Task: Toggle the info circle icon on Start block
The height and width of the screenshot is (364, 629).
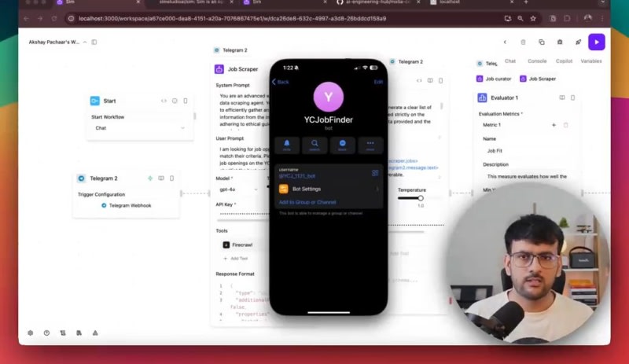Action: [175, 101]
